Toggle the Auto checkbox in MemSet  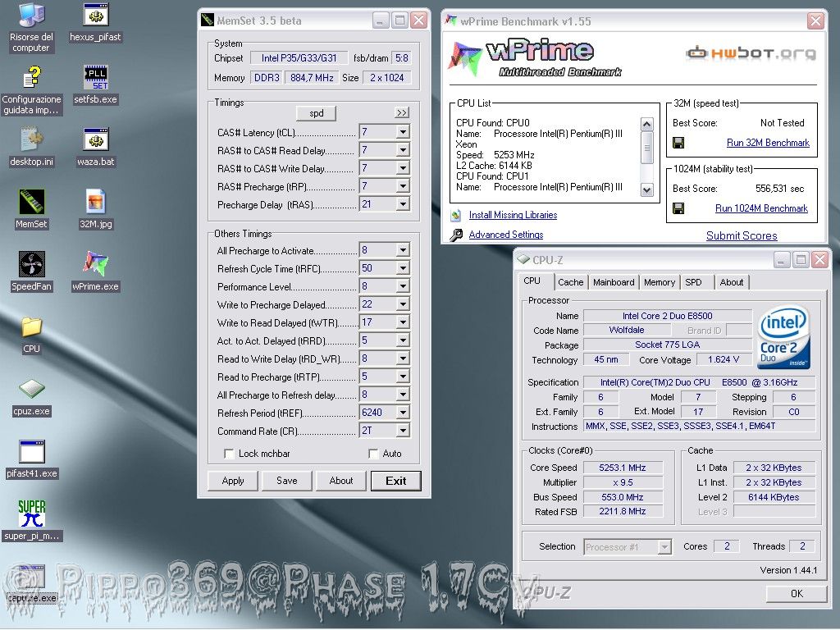point(373,454)
